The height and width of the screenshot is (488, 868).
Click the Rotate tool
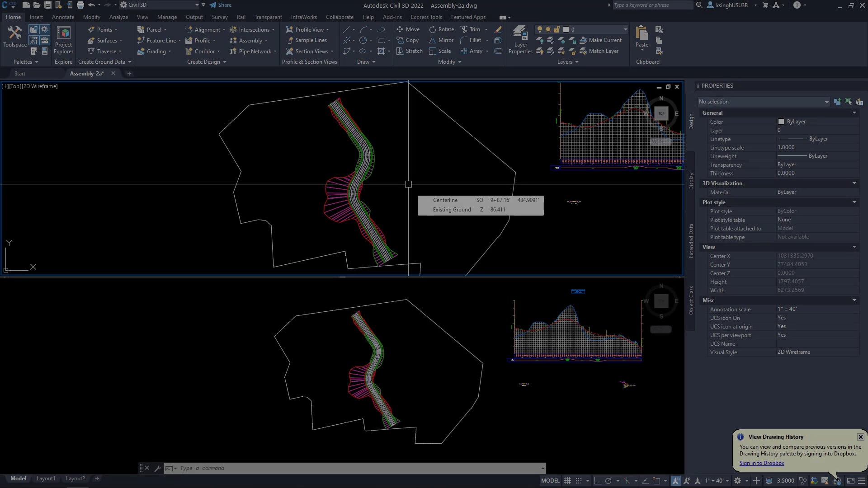point(441,29)
